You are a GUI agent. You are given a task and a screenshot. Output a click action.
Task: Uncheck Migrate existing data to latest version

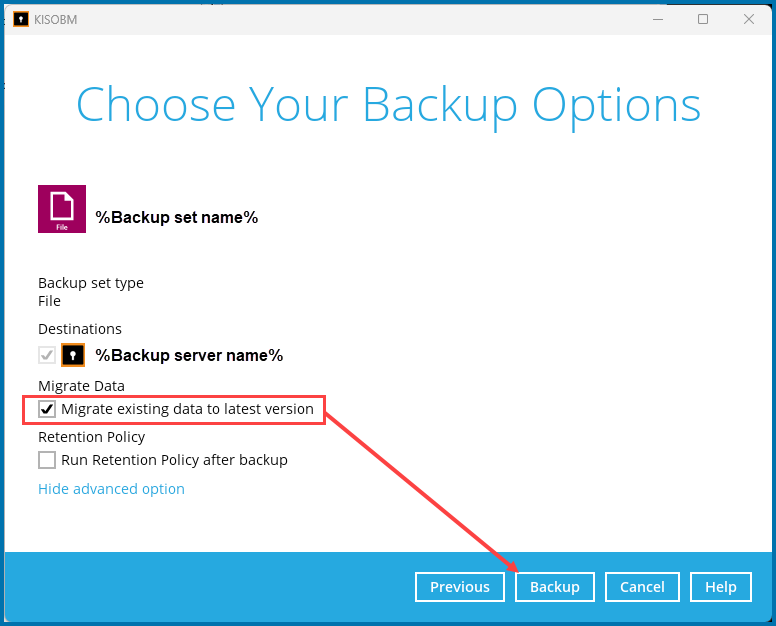(47, 409)
